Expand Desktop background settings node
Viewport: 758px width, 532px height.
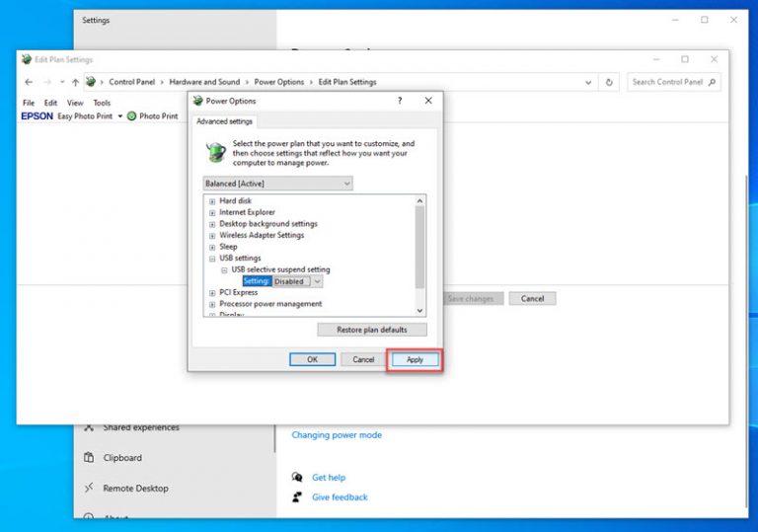pos(212,224)
